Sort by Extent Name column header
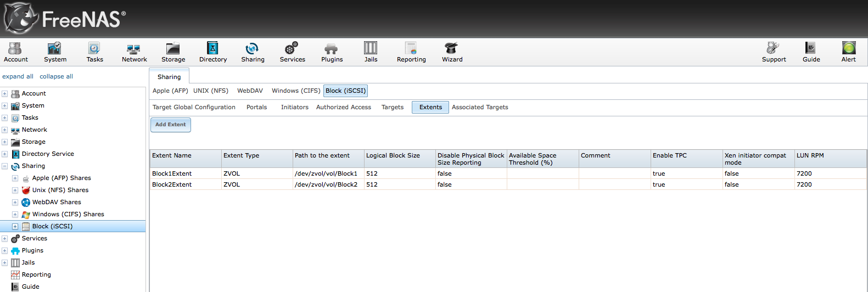Viewport: 868px width, 292px height. coord(186,159)
